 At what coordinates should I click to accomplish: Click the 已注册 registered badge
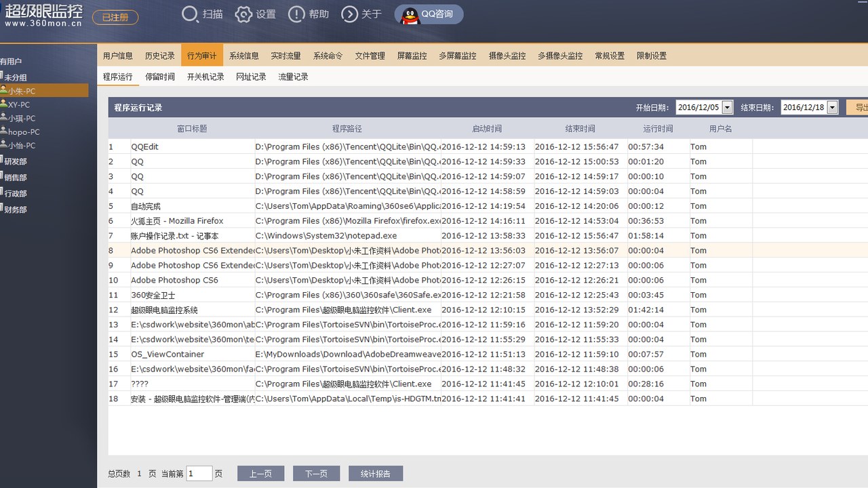tap(115, 17)
